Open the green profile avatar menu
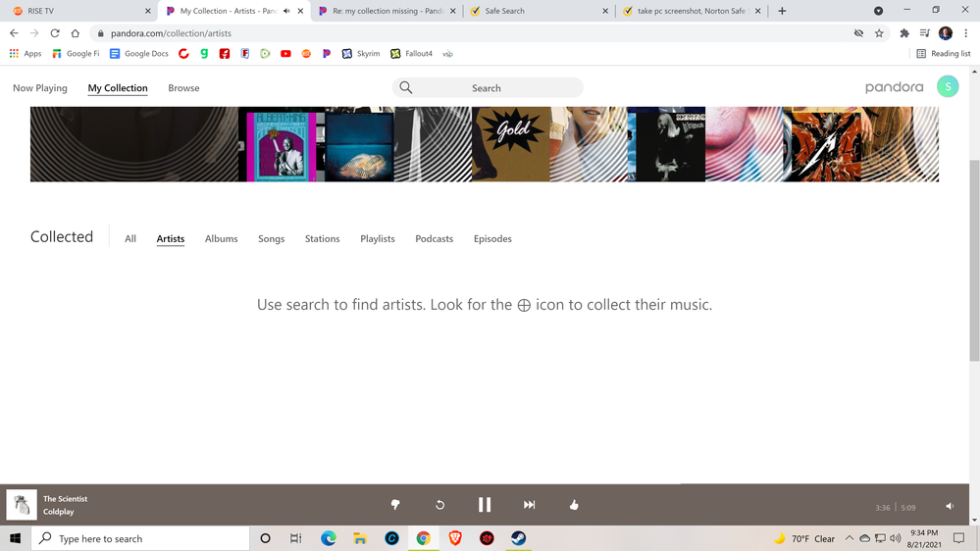Viewport: 980px width, 551px height. coord(948,87)
